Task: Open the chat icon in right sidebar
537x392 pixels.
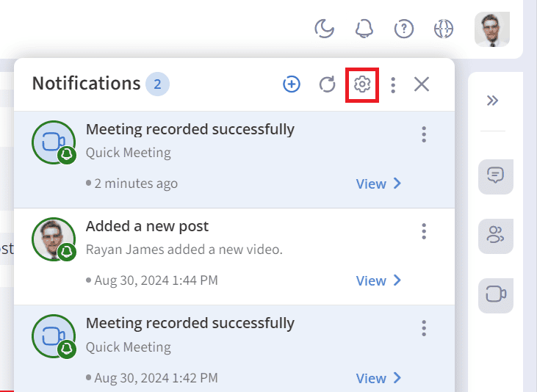Action: pos(495,175)
